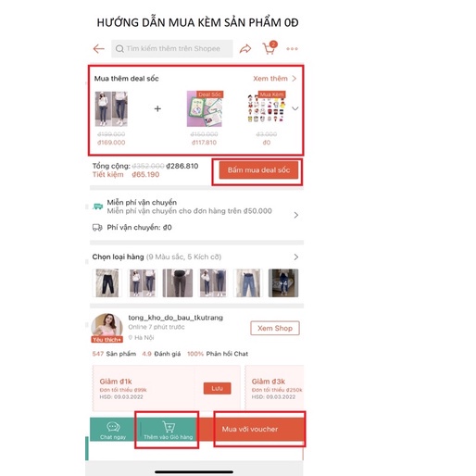The height and width of the screenshot is (476, 476).
Task: Open shop avatar of tong_kho_do_bau_tkutrang
Action: 106,328
